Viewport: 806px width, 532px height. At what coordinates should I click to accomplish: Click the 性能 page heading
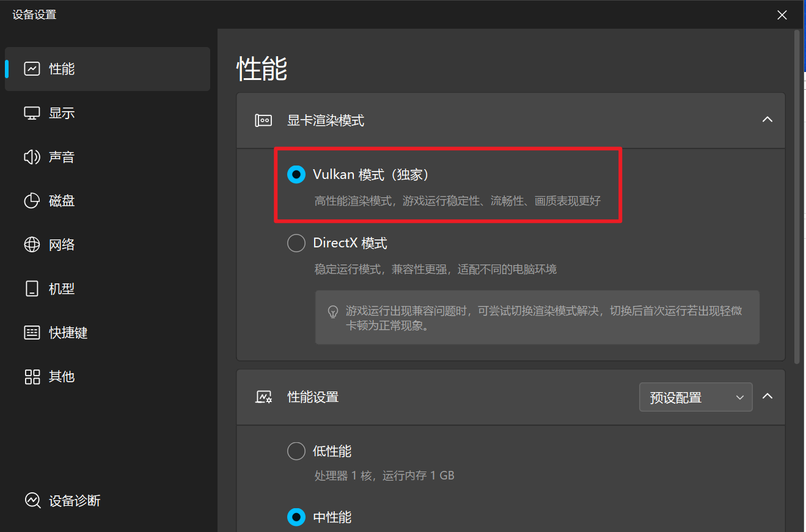coord(262,69)
